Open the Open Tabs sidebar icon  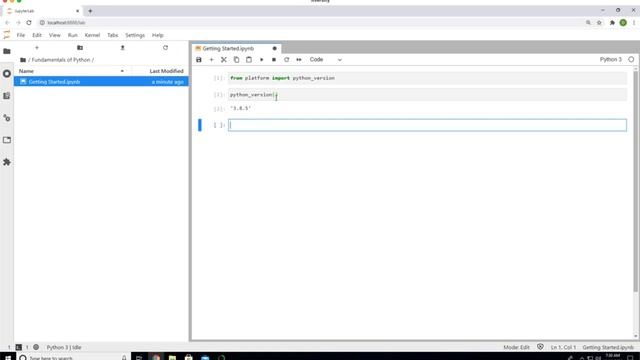pyautogui.click(x=7, y=140)
